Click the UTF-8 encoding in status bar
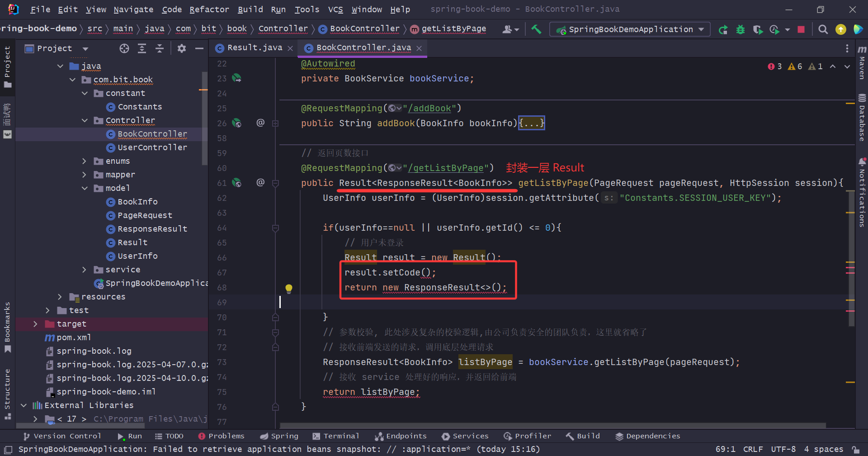Screen dimensions: 868x456 pyautogui.click(x=783, y=449)
